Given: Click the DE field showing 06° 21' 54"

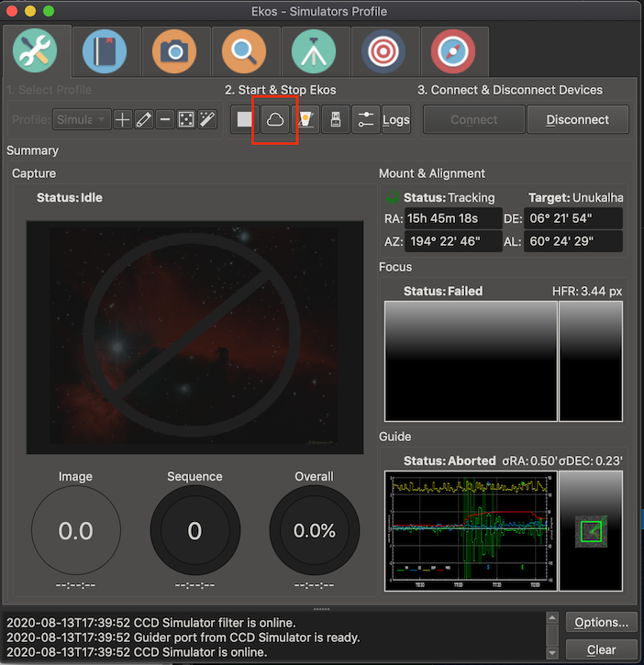Looking at the screenshot, I should (x=573, y=218).
